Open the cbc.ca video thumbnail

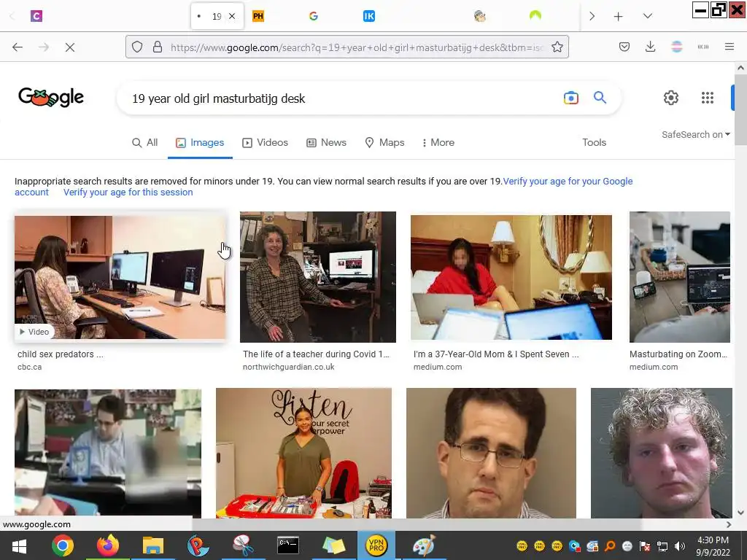point(120,277)
